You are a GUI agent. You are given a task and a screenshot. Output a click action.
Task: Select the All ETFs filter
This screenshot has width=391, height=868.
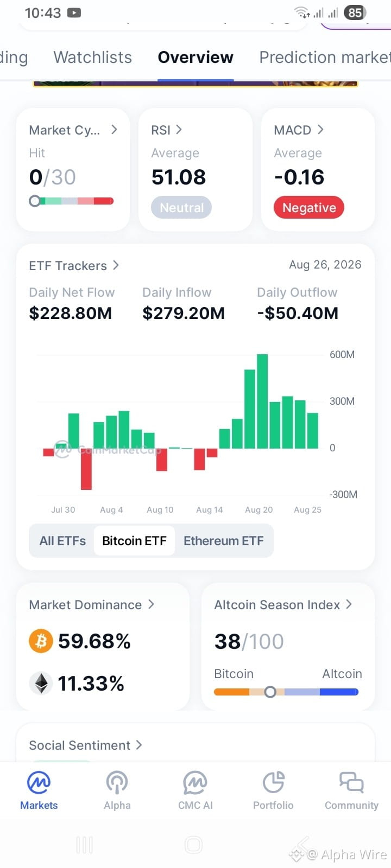[62, 541]
